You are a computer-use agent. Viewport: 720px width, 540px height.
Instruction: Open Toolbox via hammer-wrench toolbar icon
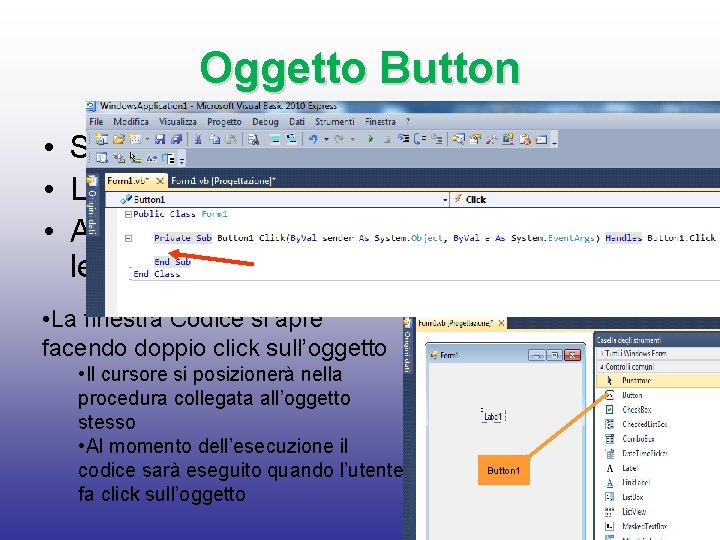(491, 139)
